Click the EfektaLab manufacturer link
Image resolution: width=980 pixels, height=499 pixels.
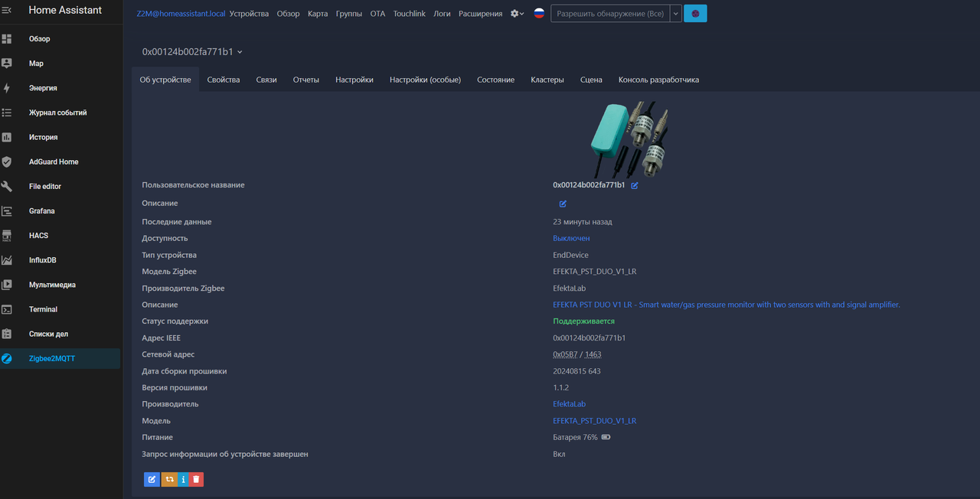pyautogui.click(x=569, y=404)
